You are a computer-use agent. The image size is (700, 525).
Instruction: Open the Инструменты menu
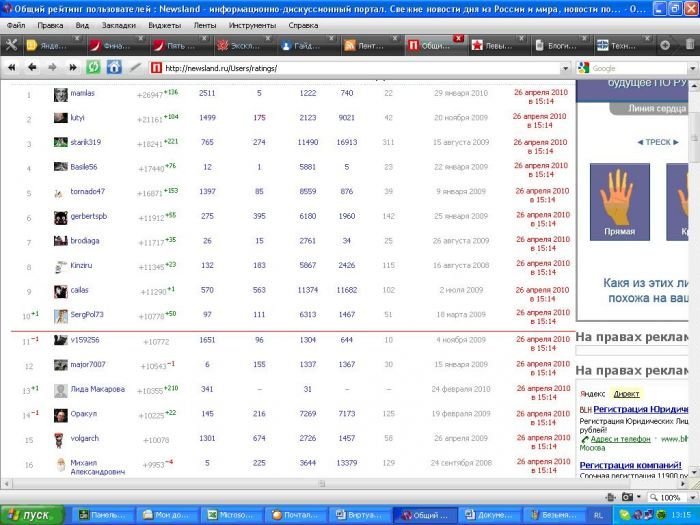click(x=251, y=24)
